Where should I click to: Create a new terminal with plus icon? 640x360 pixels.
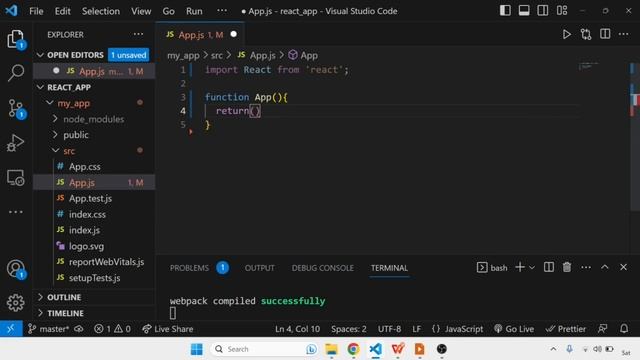click(520, 267)
